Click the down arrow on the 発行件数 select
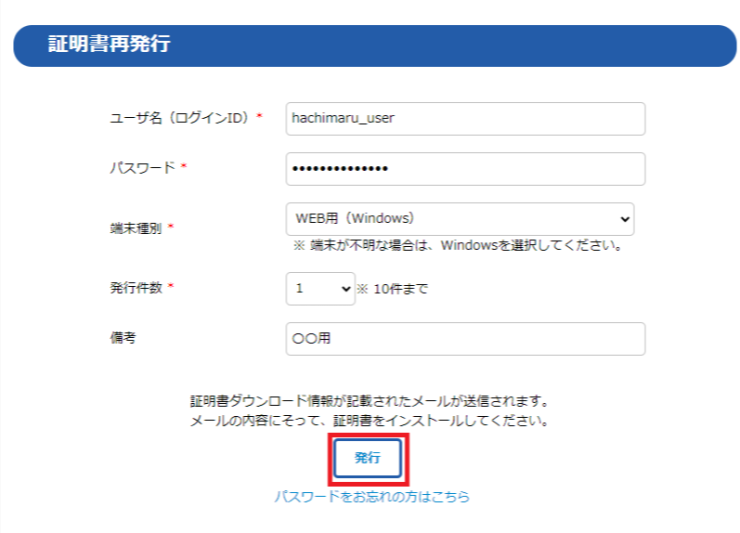The height and width of the screenshot is (533, 740). coord(346,289)
